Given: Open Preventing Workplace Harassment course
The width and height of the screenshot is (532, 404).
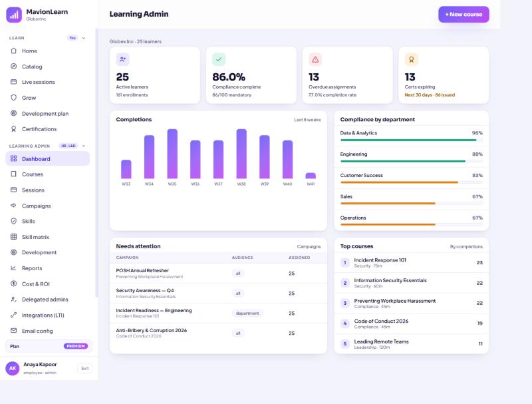Looking at the screenshot, I should tap(412, 303).
